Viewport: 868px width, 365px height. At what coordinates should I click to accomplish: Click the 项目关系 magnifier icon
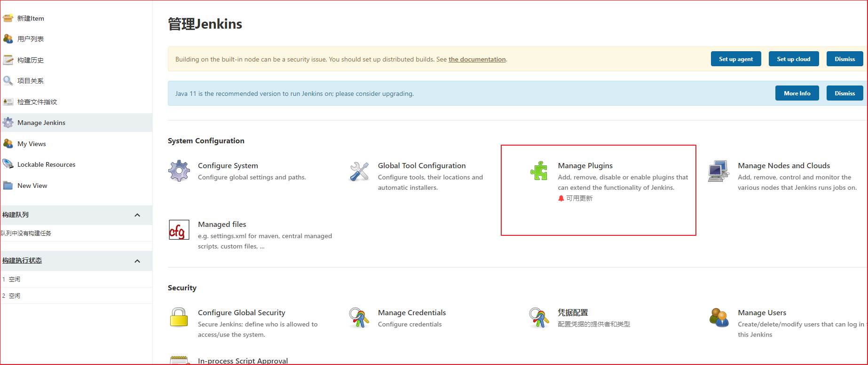8,80
